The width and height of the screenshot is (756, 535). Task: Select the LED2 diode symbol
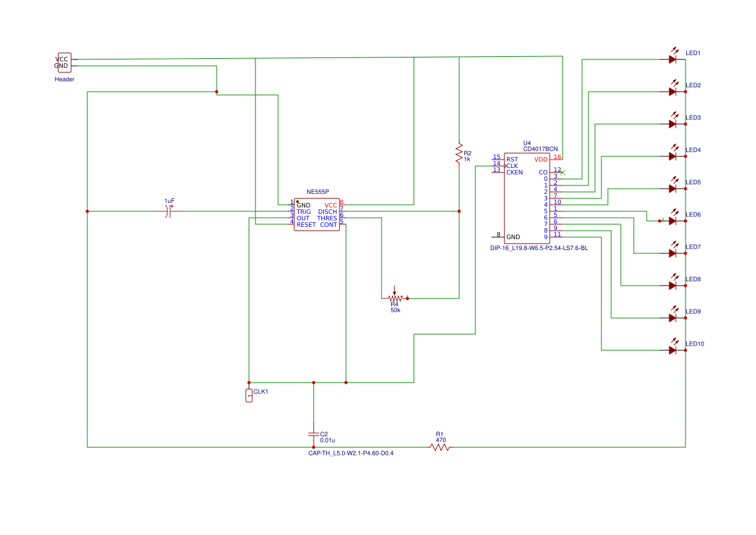(673, 89)
